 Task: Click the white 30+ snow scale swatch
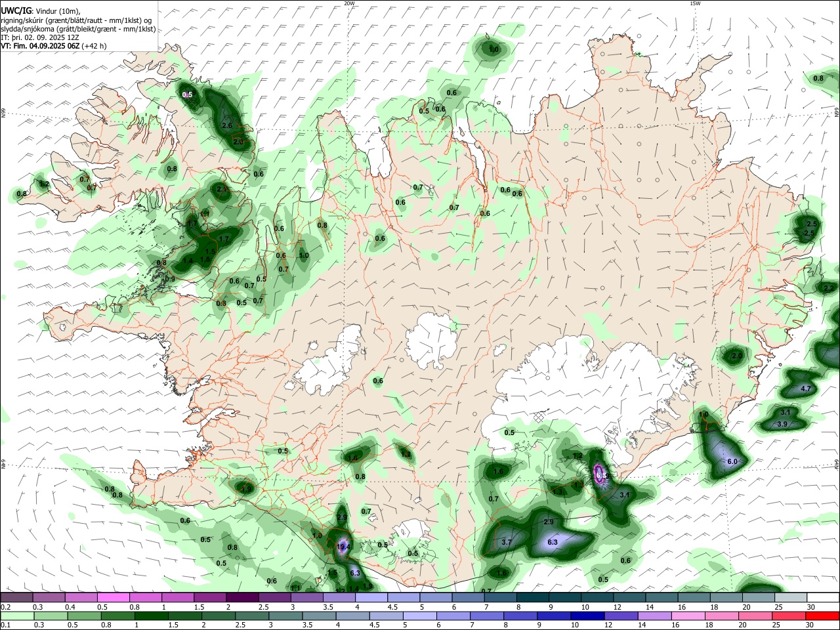[x=823, y=597]
